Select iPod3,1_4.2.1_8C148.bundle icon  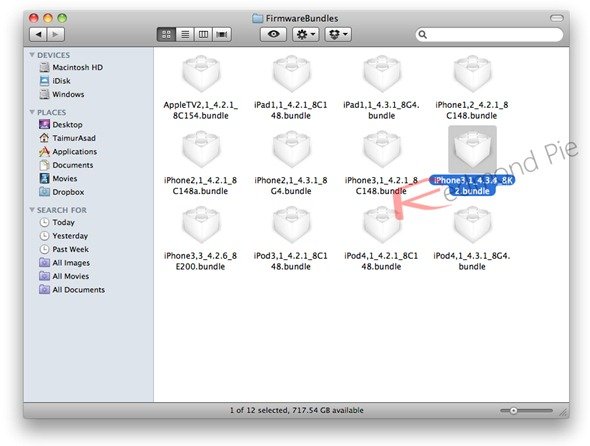point(291,225)
